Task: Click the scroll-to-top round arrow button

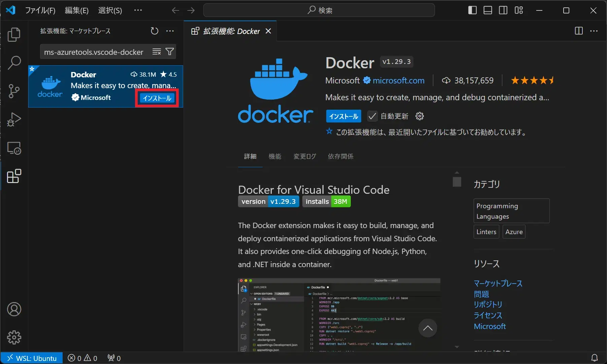Action: click(x=428, y=328)
